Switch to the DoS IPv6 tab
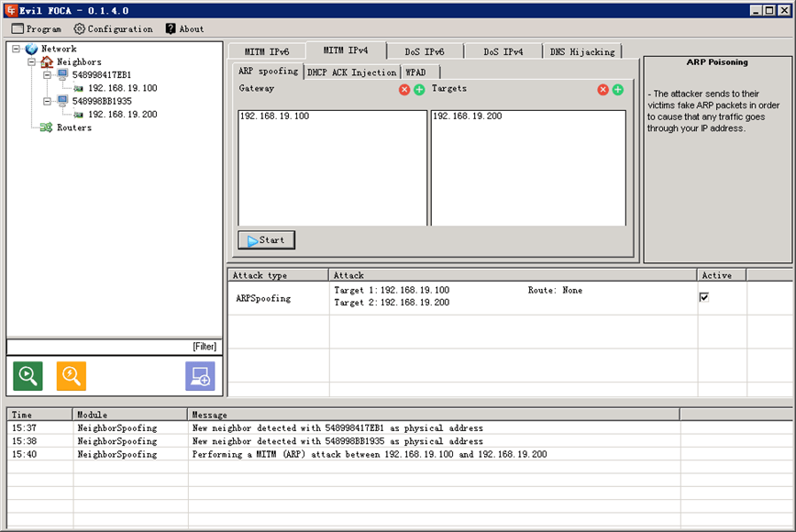 (425, 51)
